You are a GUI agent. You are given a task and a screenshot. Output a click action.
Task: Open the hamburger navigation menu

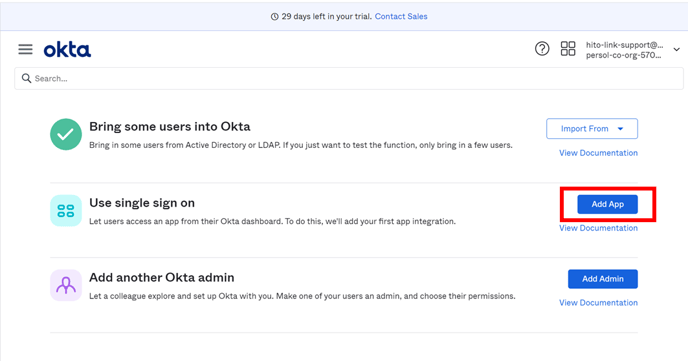pyautogui.click(x=25, y=50)
